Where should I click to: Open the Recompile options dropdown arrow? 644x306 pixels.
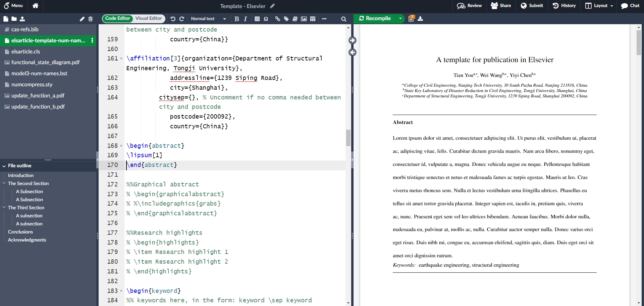coord(400,18)
